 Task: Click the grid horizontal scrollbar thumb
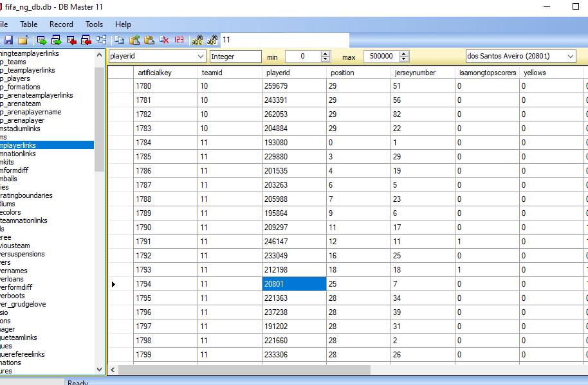244,370
